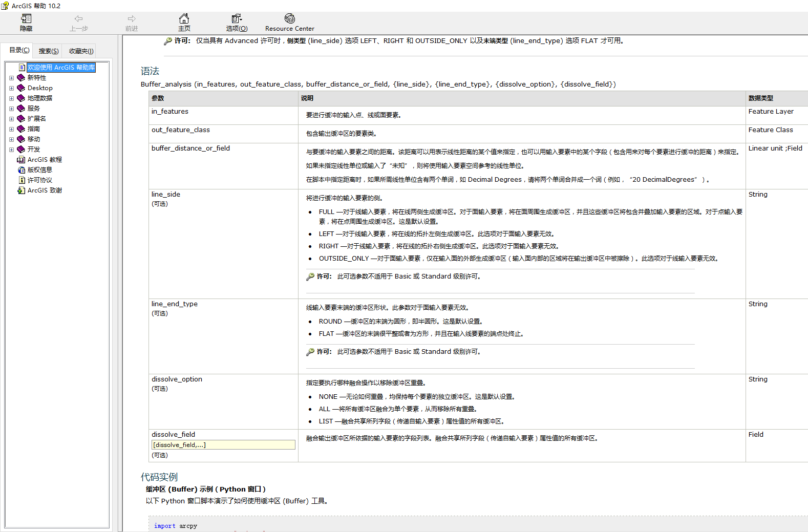Screen dimensions: 808x532
Task: Click the [dissolve_field,...] yellow field box
Action: [223, 445]
